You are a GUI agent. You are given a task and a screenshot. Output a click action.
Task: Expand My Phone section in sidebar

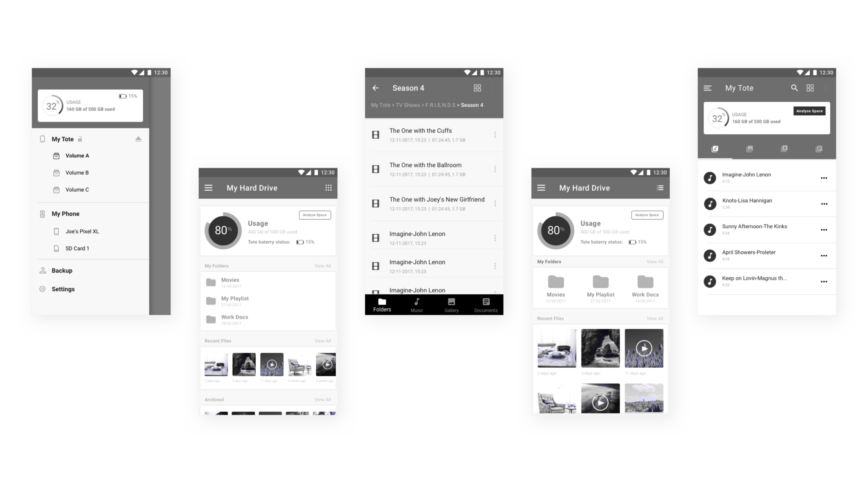(65, 214)
